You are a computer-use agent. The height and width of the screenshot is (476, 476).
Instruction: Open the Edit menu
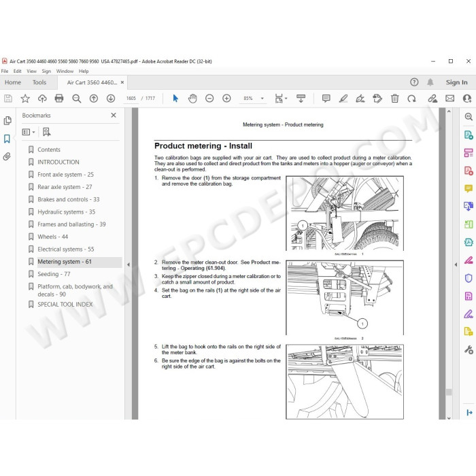click(17, 71)
